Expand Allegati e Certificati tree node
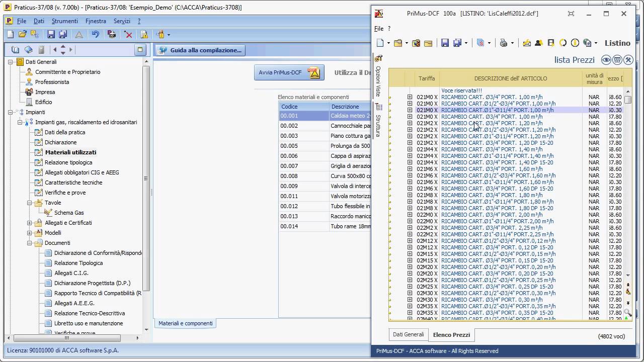The height and width of the screenshot is (362, 644). tap(30, 223)
